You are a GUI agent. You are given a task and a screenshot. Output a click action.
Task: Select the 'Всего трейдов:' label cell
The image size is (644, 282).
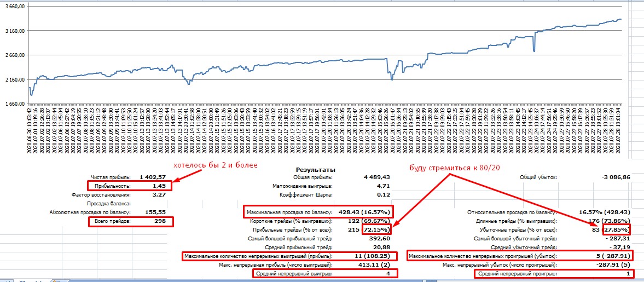tap(113, 221)
